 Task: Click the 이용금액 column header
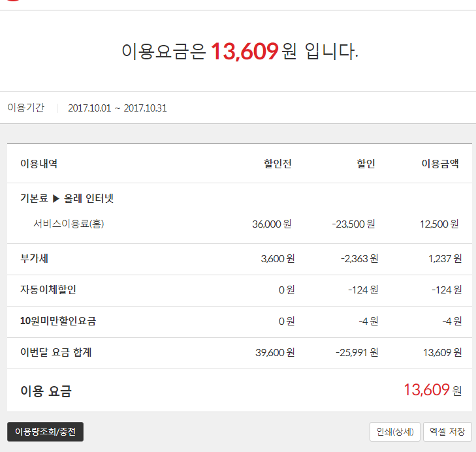point(440,164)
